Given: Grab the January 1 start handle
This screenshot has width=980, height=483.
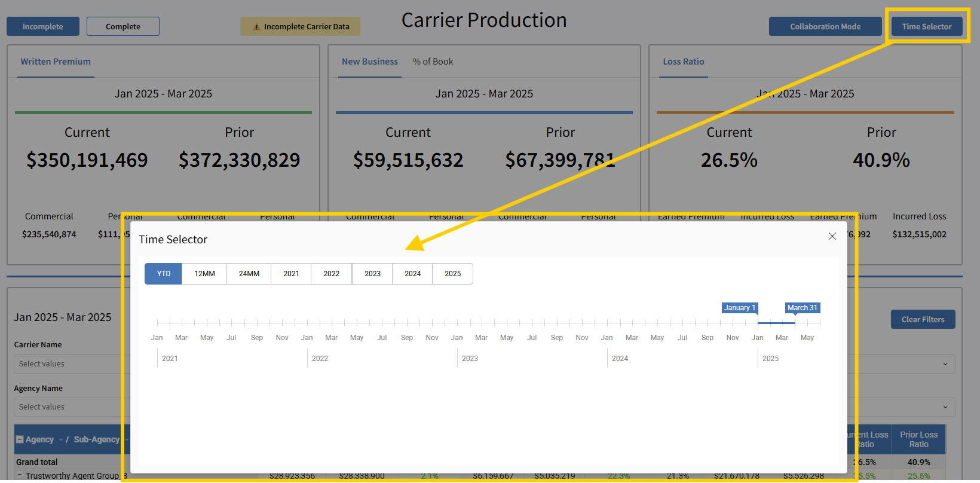Looking at the screenshot, I should (758, 322).
